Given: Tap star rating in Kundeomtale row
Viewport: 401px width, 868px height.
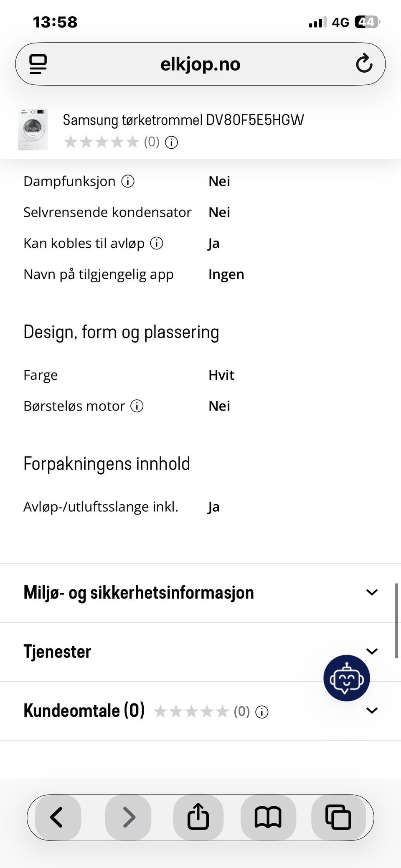Looking at the screenshot, I should (191, 711).
